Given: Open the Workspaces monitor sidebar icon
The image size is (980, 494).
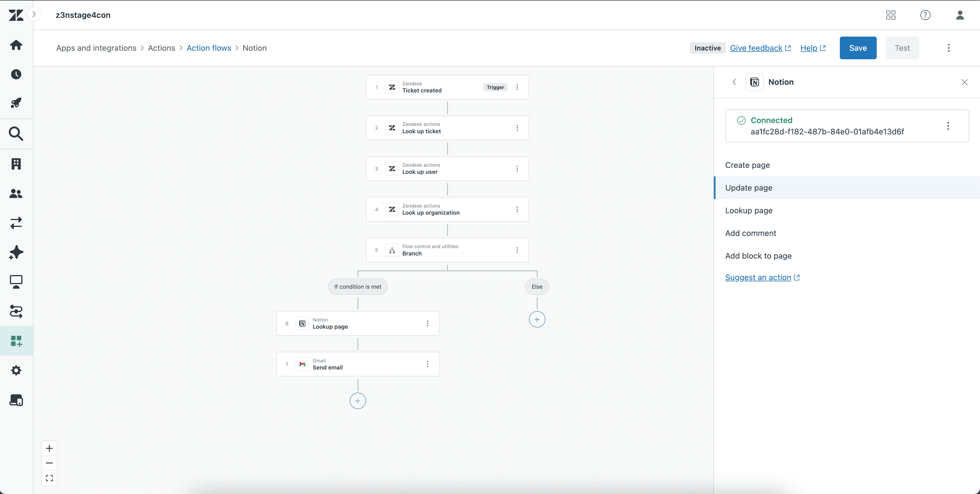Looking at the screenshot, I should (16, 282).
